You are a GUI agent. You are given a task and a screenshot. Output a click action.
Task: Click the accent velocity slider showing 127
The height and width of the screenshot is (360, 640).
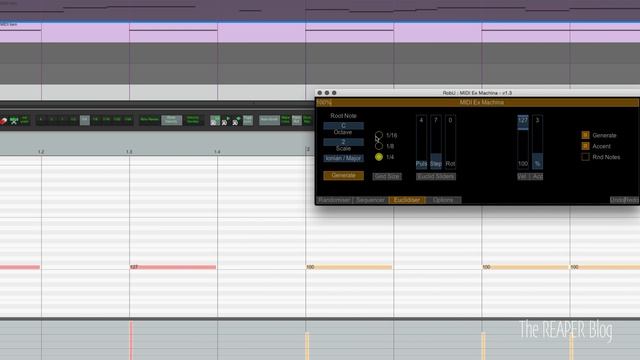pyautogui.click(x=523, y=142)
